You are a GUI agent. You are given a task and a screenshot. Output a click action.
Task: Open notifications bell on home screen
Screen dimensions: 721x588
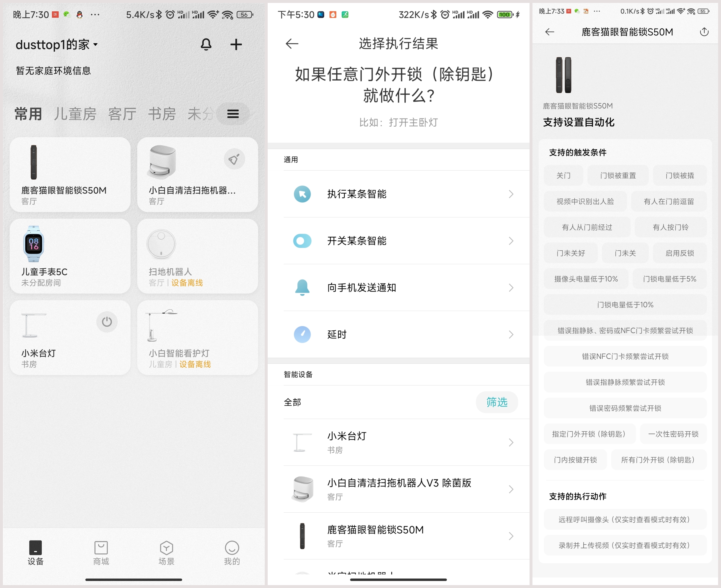tap(206, 44)
